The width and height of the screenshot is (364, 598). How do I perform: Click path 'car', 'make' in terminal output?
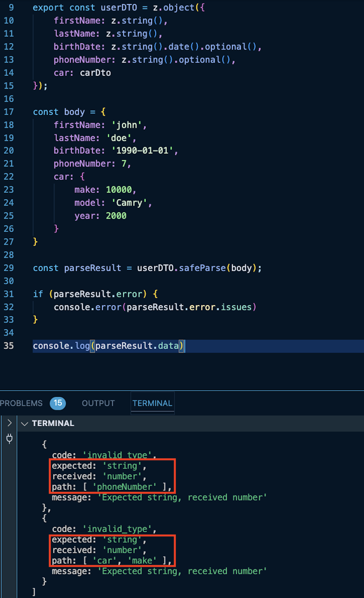click(x=124, y=560)
